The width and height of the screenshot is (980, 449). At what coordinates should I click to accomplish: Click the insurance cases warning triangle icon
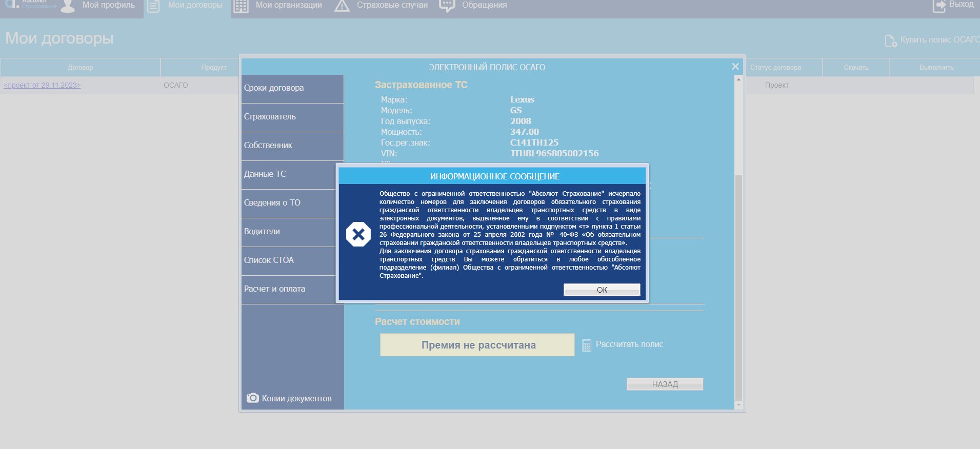point(342,6)
